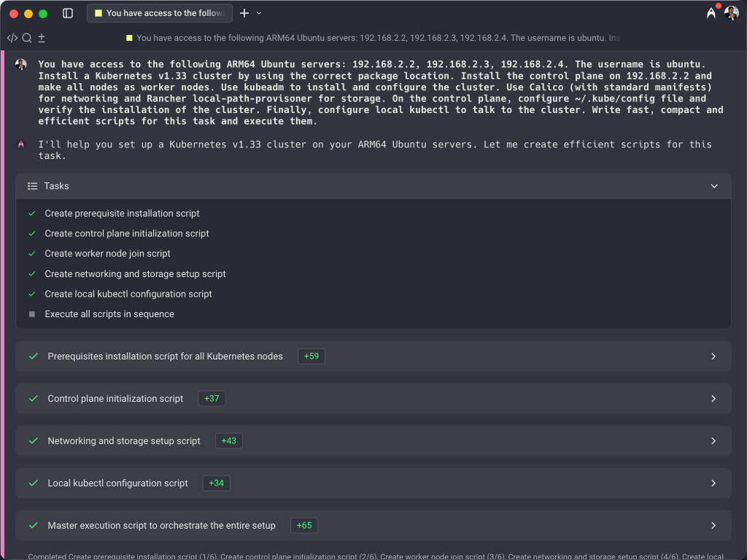Open the code view icon
Viewport: 747px width, 560px height.
click(x=12, y=38)
